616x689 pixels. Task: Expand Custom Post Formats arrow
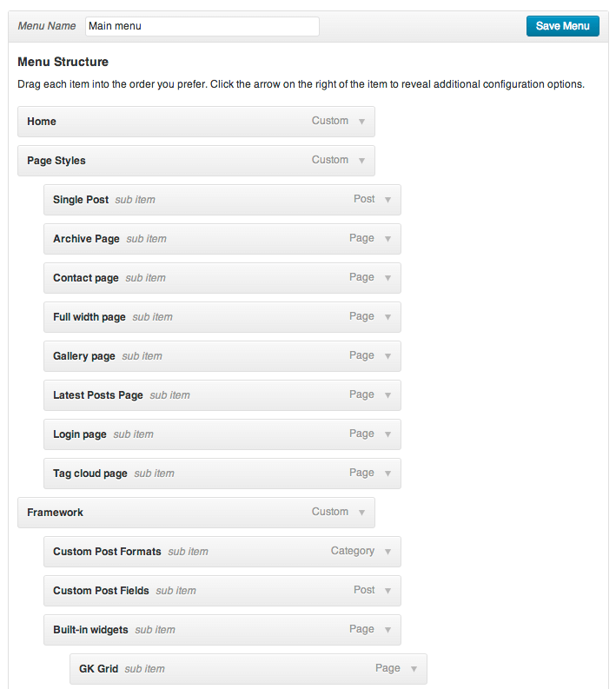pyautogui.click(x=388, y=552)
